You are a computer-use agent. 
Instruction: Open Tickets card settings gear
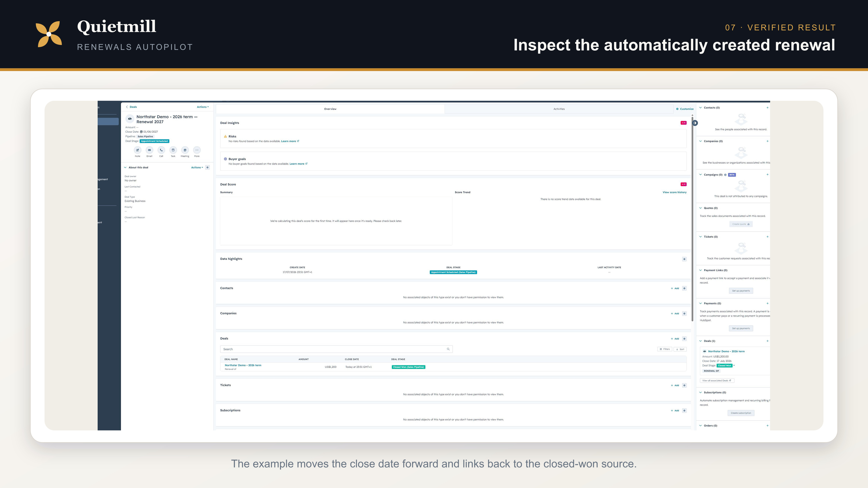[684, 385]
